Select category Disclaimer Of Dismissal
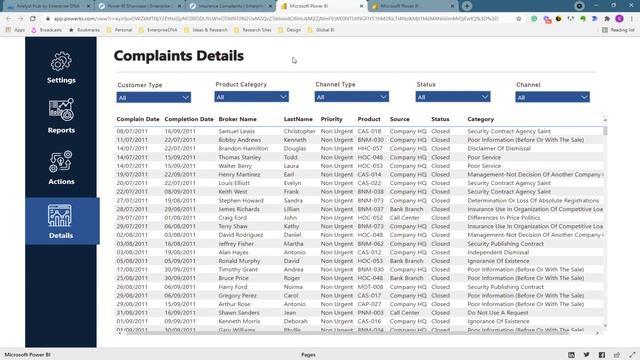The height and width of the screenshot is (360, 640). tap(499, 149)
